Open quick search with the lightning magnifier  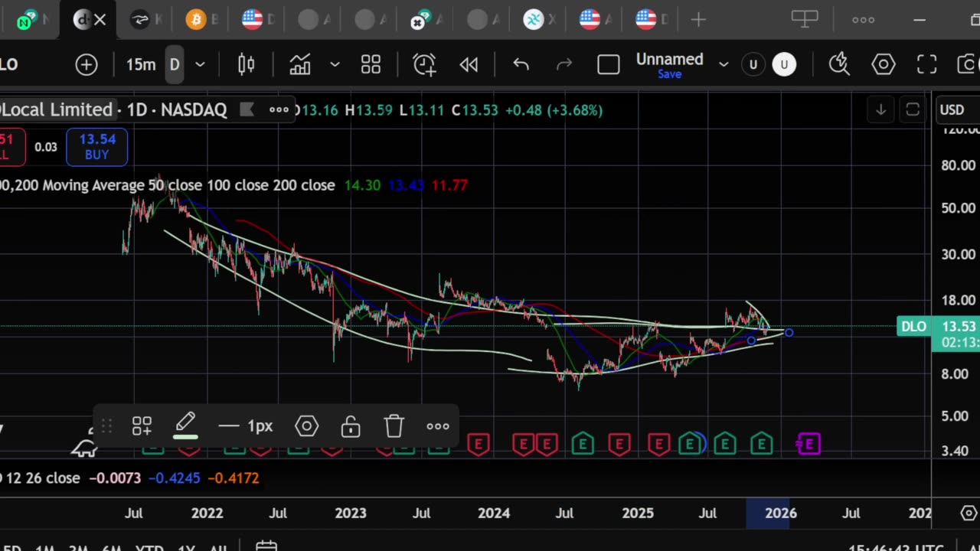point(840,65)
